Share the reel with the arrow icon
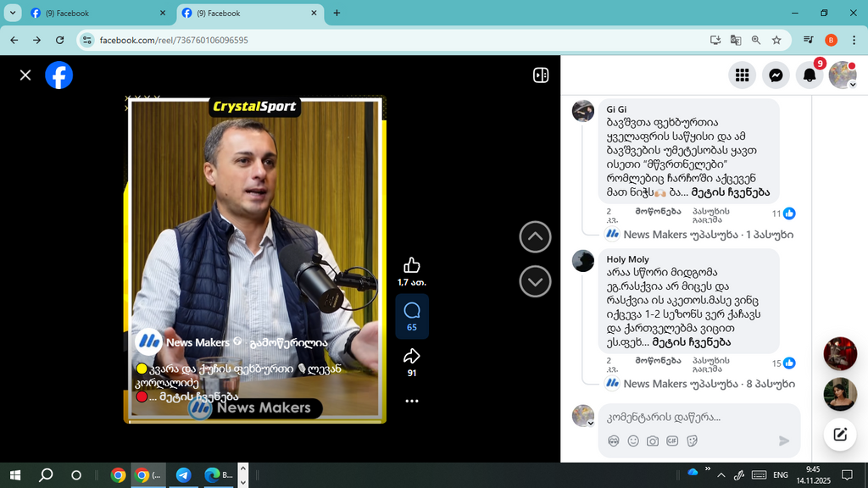 click(x=412, y=356)
